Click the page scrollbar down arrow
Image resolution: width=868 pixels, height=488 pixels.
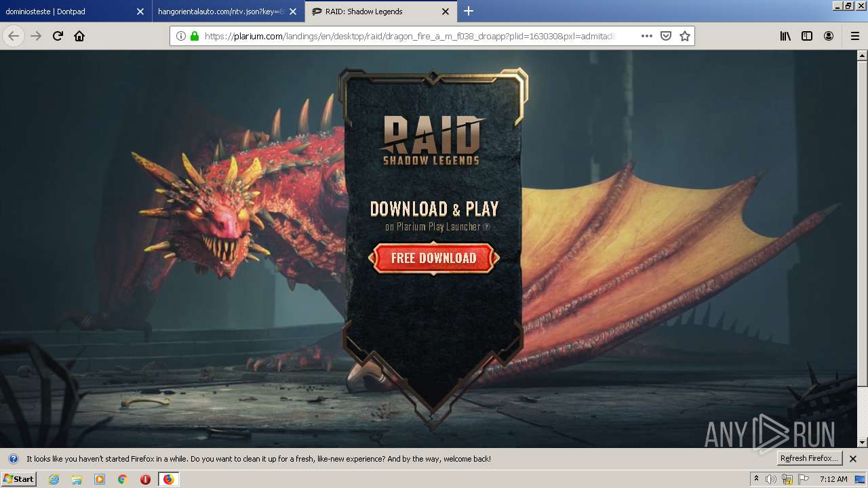coord(863,443)
